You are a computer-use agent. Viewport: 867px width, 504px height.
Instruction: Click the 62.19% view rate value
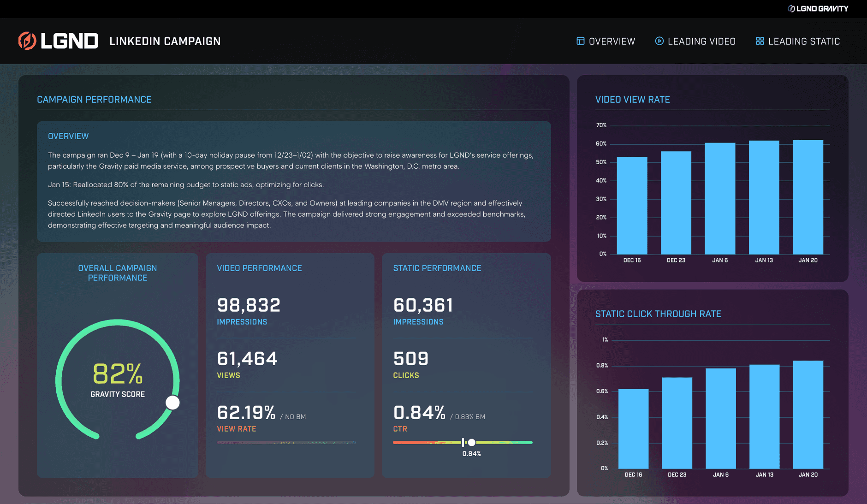pos(246,412)
